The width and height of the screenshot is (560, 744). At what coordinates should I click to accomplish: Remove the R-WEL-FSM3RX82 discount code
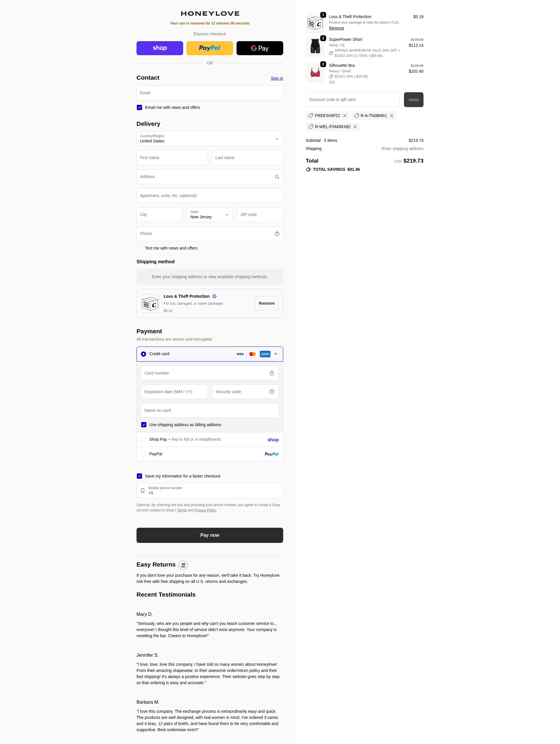(355, 127)
